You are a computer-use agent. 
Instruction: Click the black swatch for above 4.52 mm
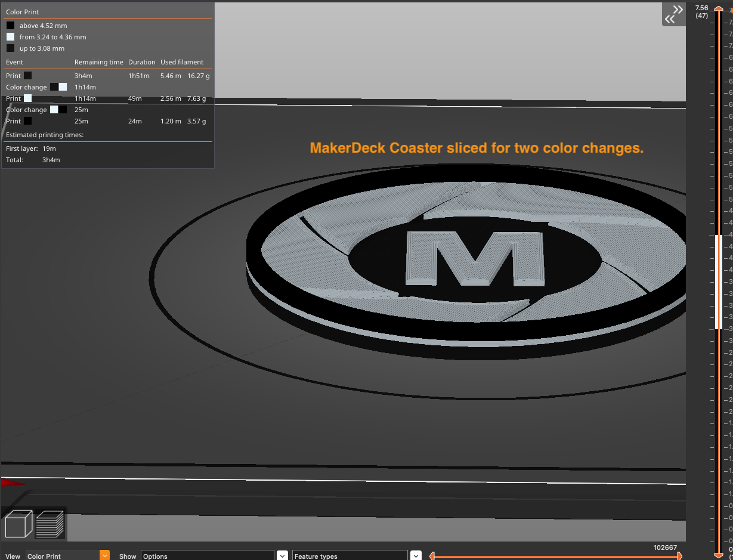pyautogui.click(x=10, y=26)
